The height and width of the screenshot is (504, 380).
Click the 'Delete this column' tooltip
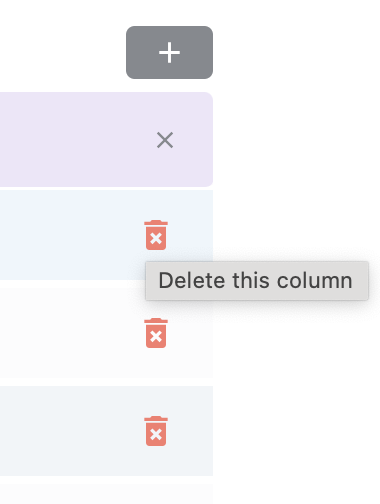click(257, 281)
